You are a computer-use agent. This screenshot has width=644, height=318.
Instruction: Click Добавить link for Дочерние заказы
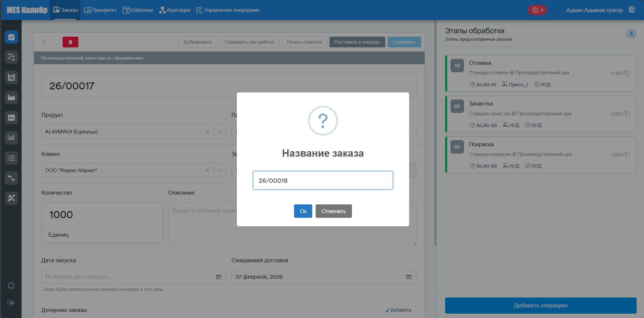[x=398, y=310]
